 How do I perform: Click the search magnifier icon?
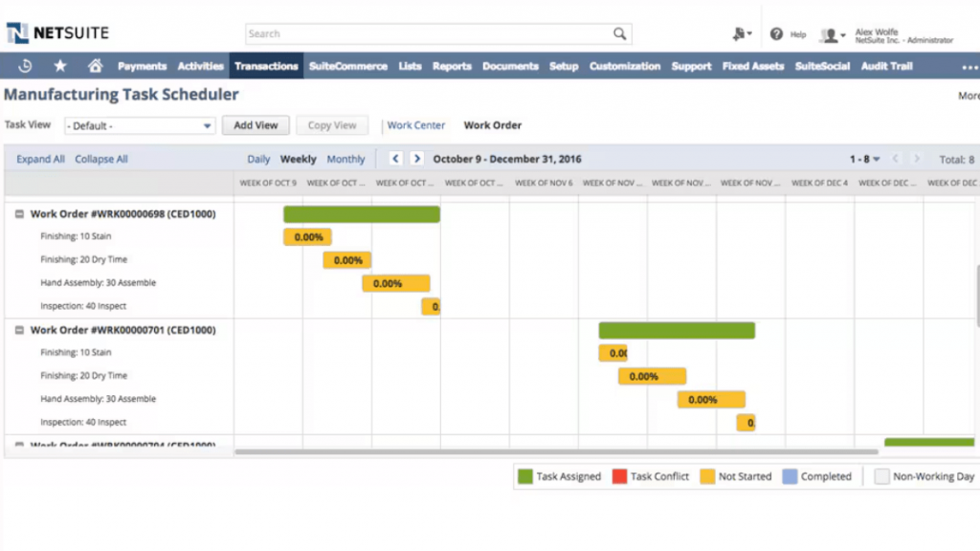point(619,33)
